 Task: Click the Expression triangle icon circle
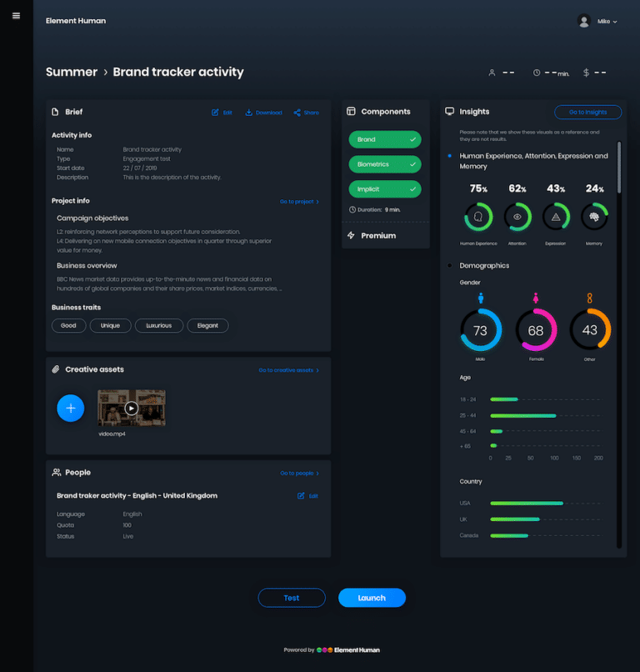[556, 217]
